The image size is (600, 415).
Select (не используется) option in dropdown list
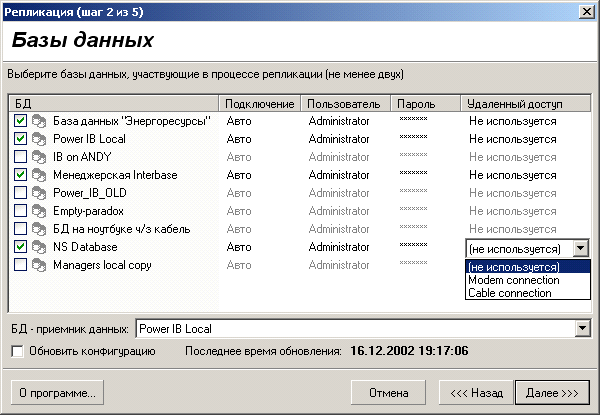tap(528, 267)
